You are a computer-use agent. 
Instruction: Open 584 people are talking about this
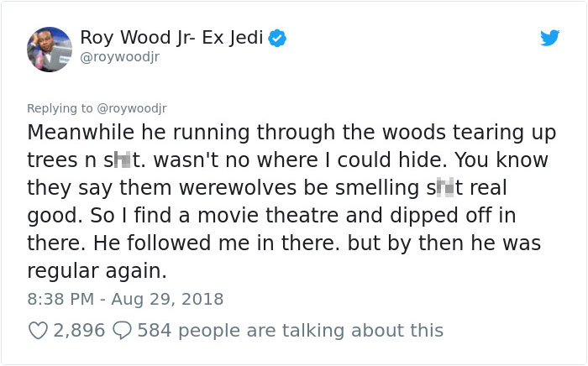(290, 331)
